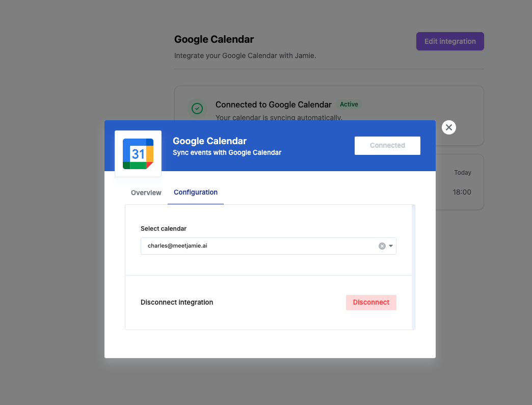Viewport: 532px width, 405px height.
Task: Select the Configuration tab
Action: pos(196,193)
